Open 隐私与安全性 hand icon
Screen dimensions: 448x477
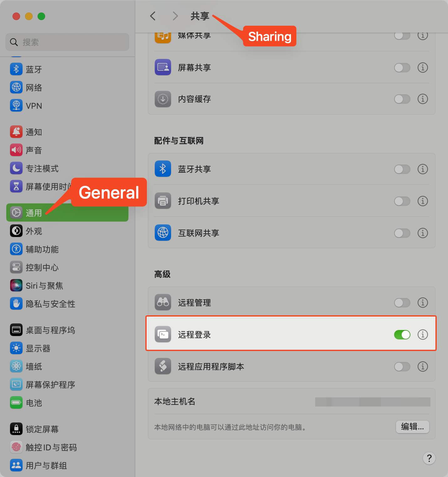tap(16, 304)
